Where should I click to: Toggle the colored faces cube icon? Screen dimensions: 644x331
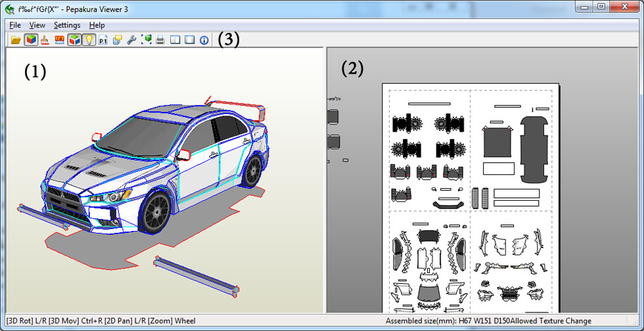74,40
